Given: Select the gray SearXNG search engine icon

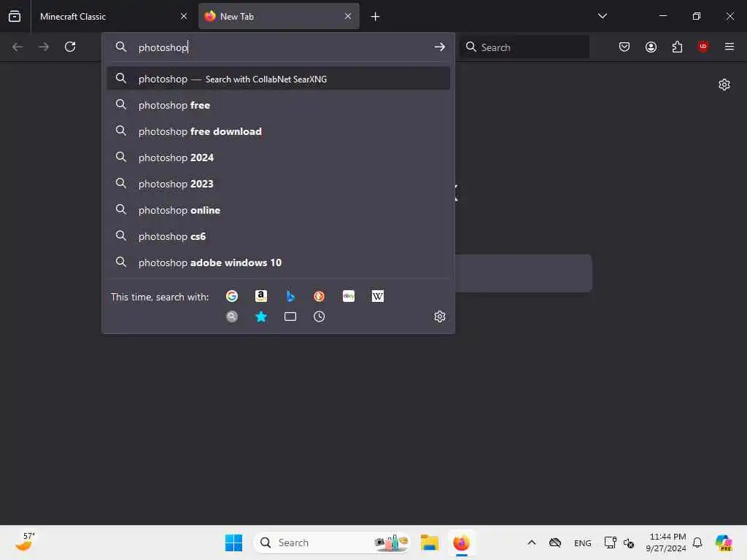Looking at the screenshot, I should (231, 316).
